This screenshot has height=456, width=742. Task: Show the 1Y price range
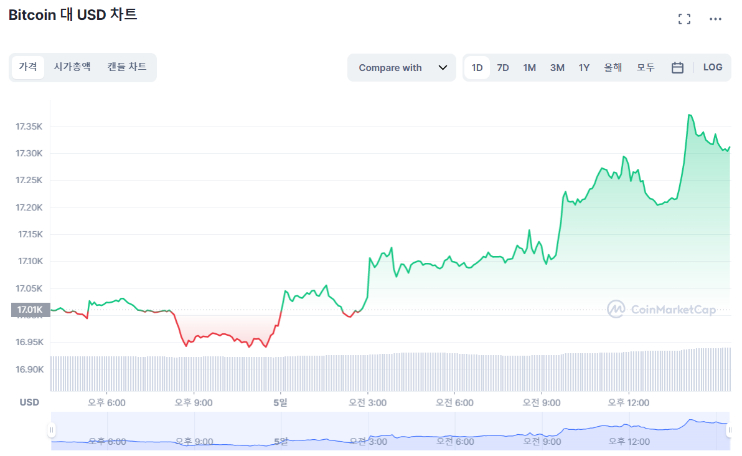584,68
